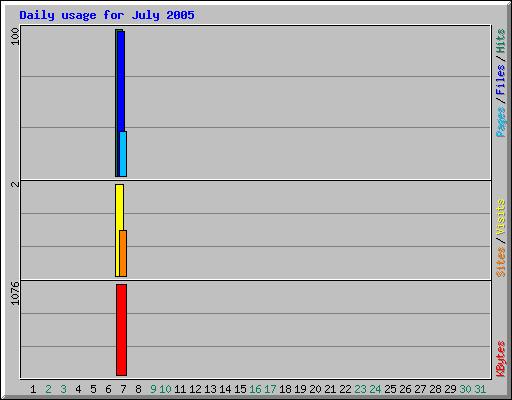512x400 pixels.
Task: Click green weekend day "30" on the x-axis
Action: [465, 389]
